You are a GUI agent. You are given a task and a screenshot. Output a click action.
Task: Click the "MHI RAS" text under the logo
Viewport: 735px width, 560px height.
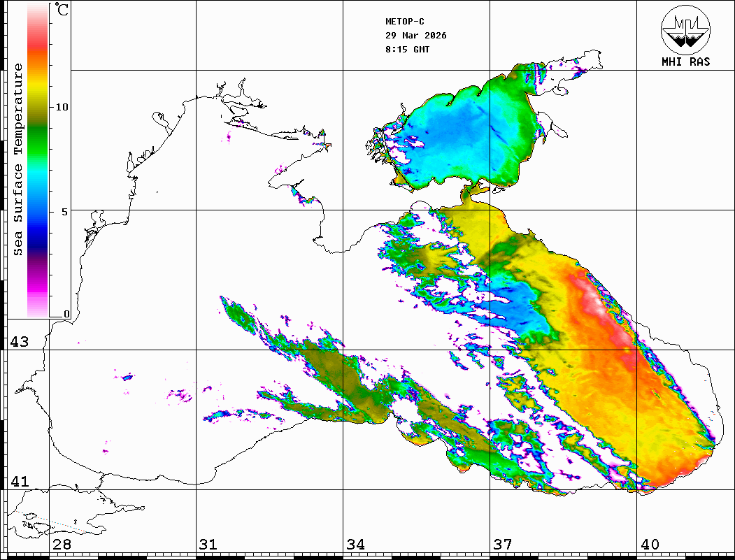[685, 62]
